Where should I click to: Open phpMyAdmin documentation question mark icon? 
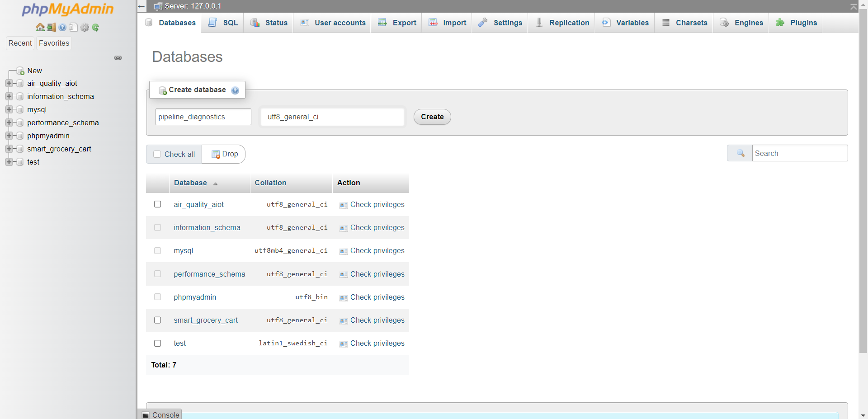(x=62, y=27)
